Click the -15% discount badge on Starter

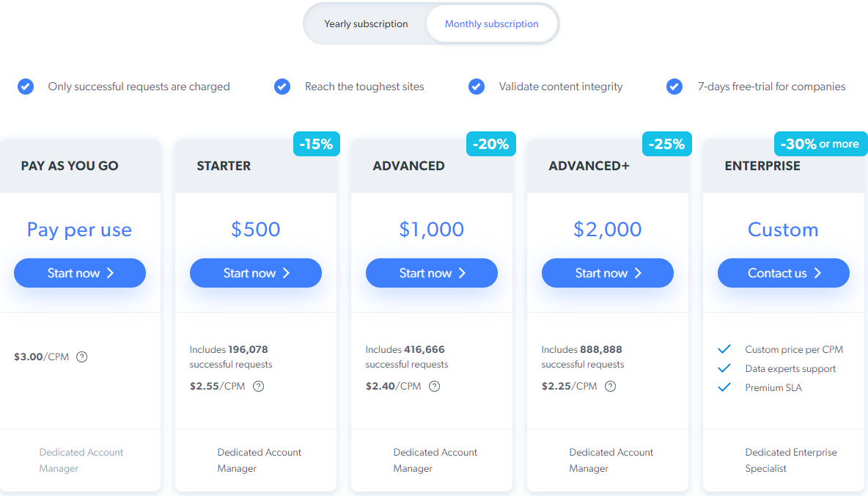click(x=317, y=144)
